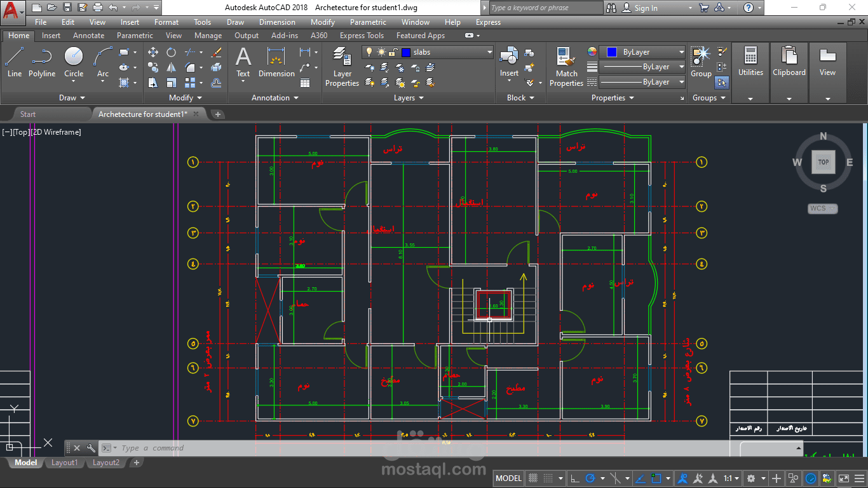Screen dimensions: 868x488
Task: Select the Circle tool
Action: 74,62
